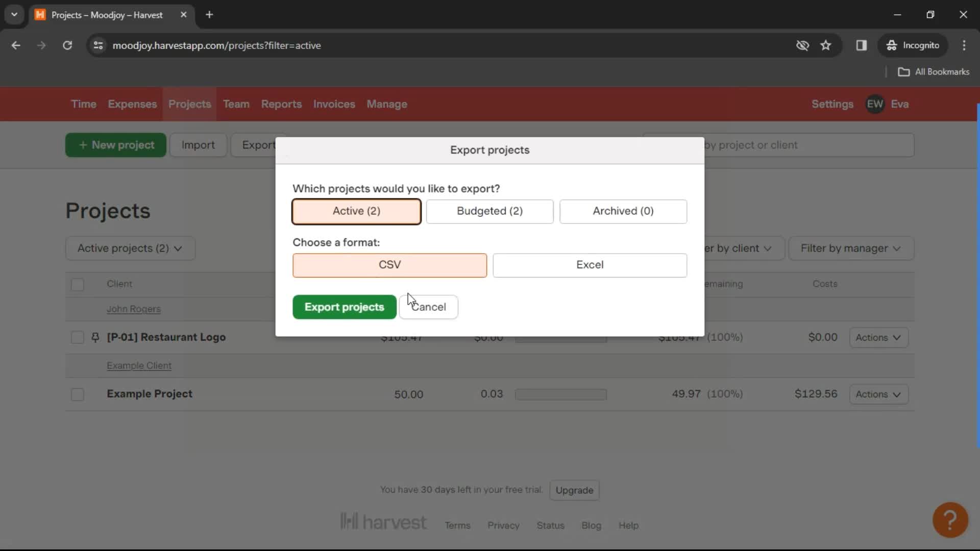Select Archived (0) projects filter
980x551 pixels.
tap(623, 211)
